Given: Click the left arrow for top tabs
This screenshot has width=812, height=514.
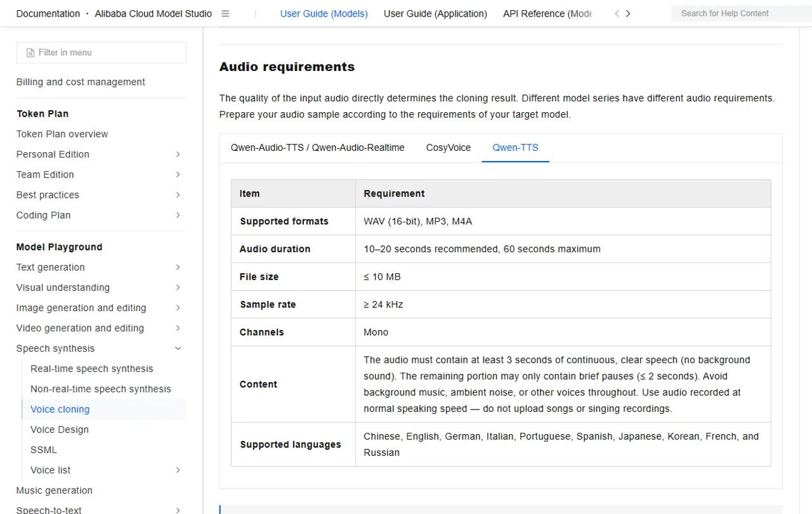Looking at the screenshot, I should [x=617, y=13].
